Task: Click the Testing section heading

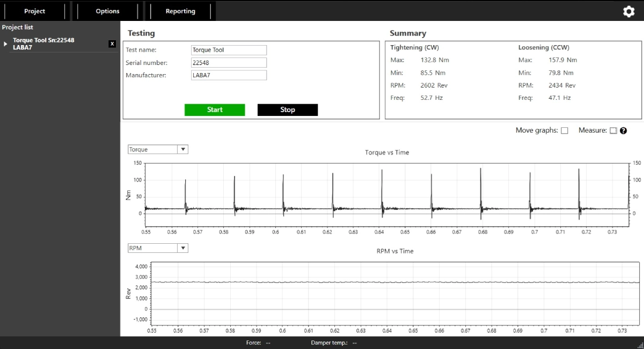Action: [x=141, y=33]
